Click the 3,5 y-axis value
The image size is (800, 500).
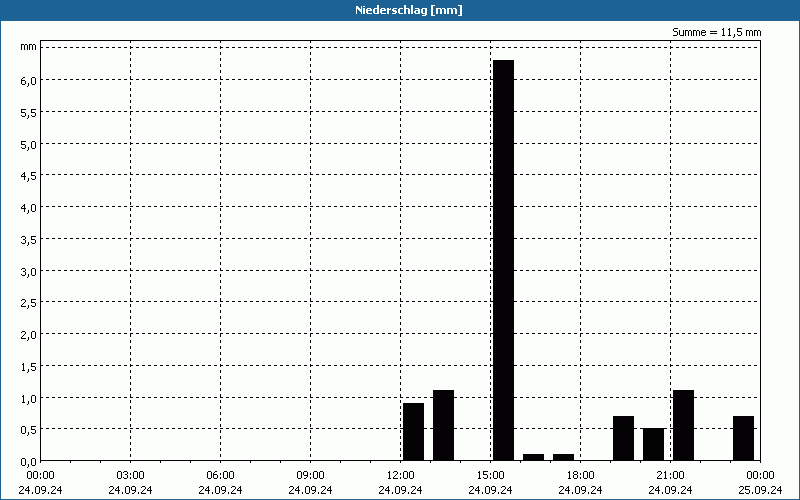pos(29,240)
